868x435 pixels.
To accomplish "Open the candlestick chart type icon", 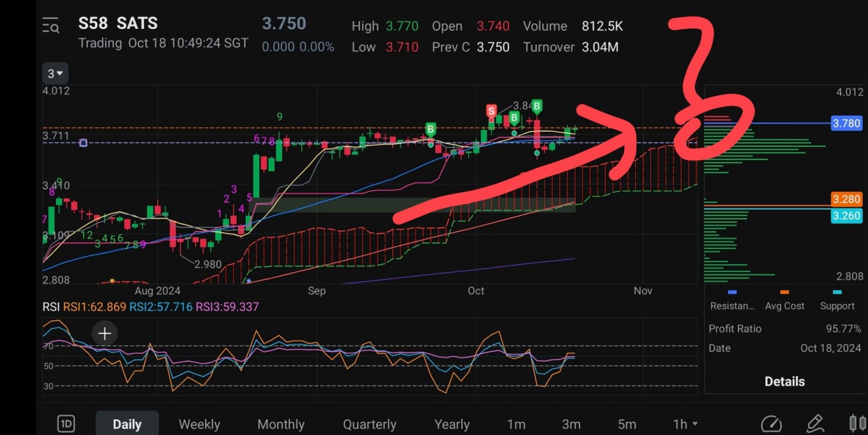I will click(857, 423).
